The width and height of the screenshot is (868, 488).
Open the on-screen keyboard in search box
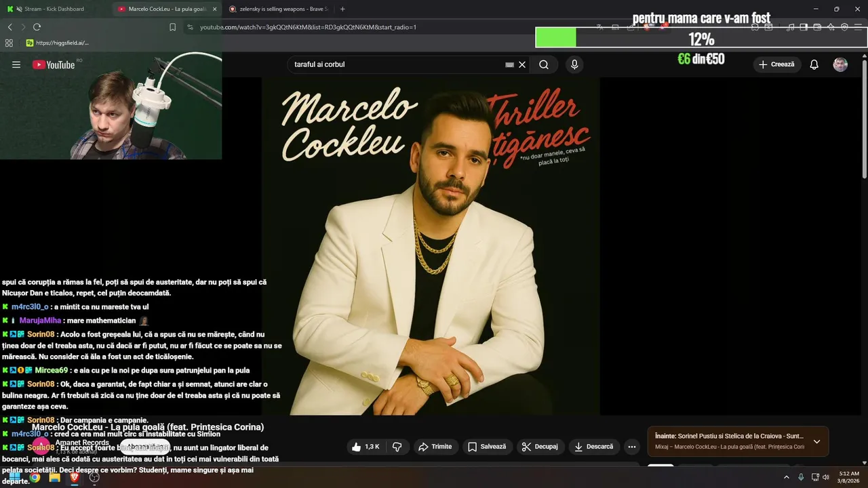click(509, 64)
